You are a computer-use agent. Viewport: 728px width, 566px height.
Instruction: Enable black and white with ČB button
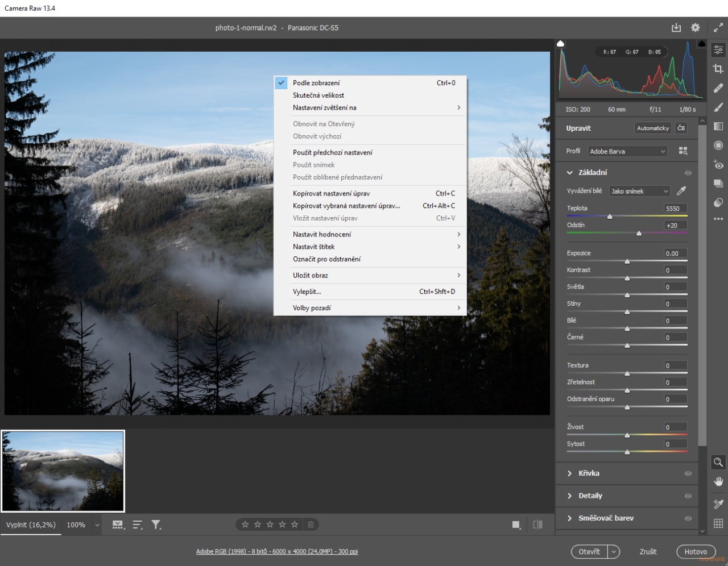pos(681,128)
